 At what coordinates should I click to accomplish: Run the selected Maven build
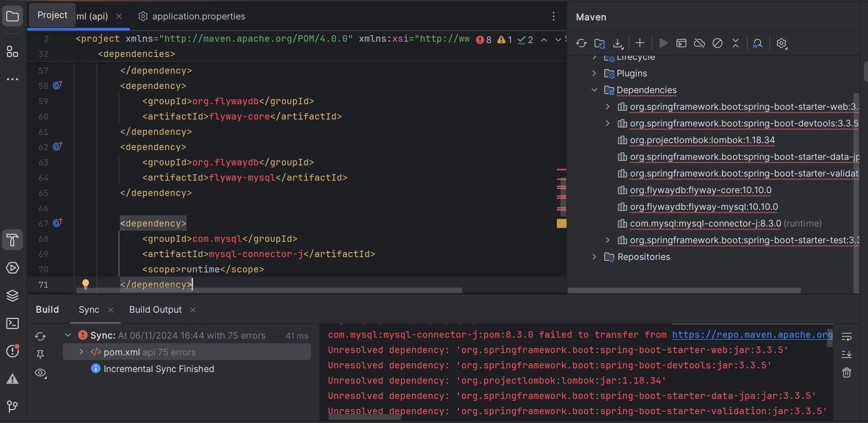[663, 43]
